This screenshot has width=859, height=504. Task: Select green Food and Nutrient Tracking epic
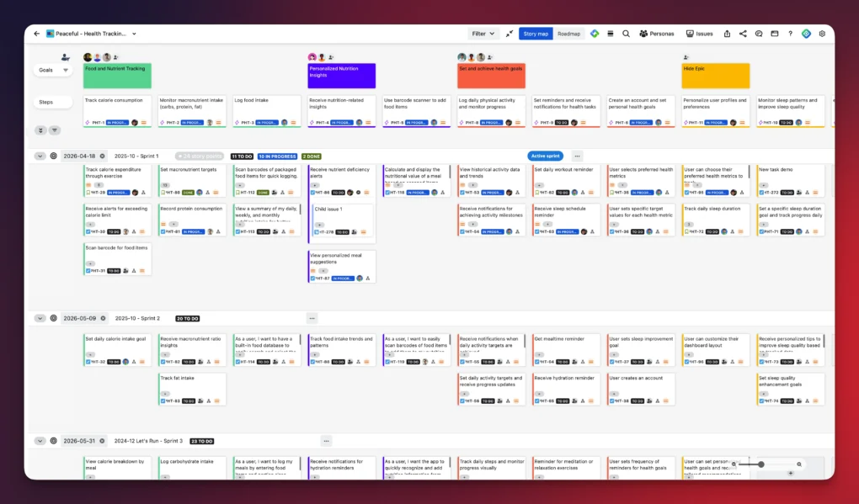point(117,76)
